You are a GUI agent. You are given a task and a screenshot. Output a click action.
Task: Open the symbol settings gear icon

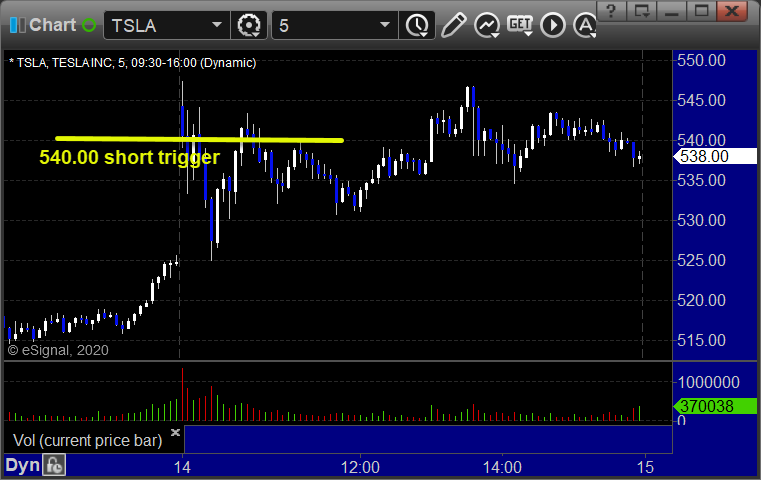pos(249,25)
